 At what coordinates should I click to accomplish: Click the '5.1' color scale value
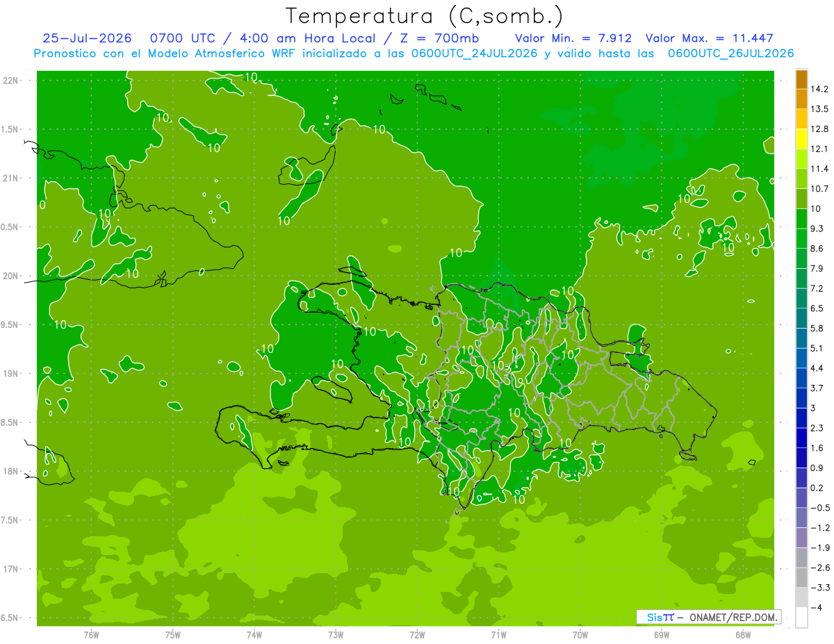coord(817,348)
